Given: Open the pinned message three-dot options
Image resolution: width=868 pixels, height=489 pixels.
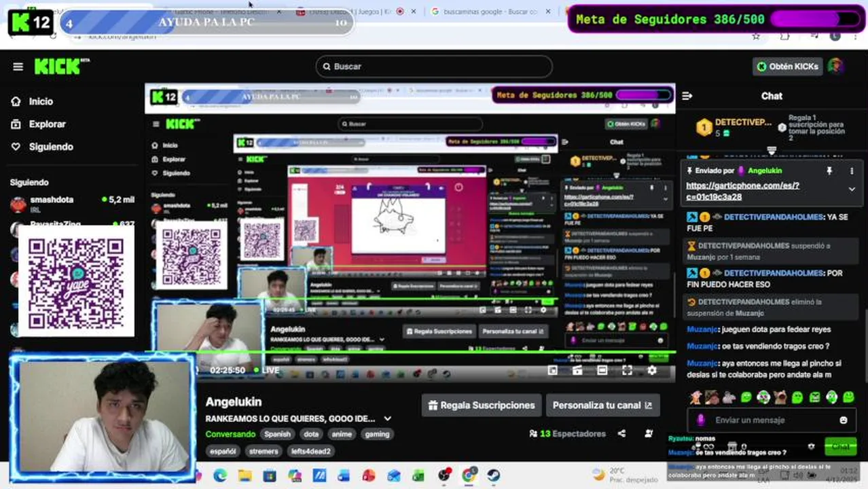Looking at the screenshot, I should [852, 171].
